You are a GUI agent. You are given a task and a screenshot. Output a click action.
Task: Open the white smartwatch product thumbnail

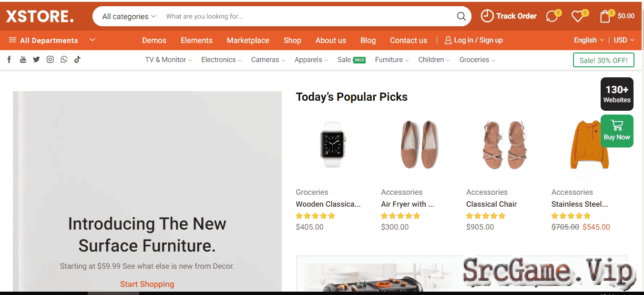coord(333,143)
